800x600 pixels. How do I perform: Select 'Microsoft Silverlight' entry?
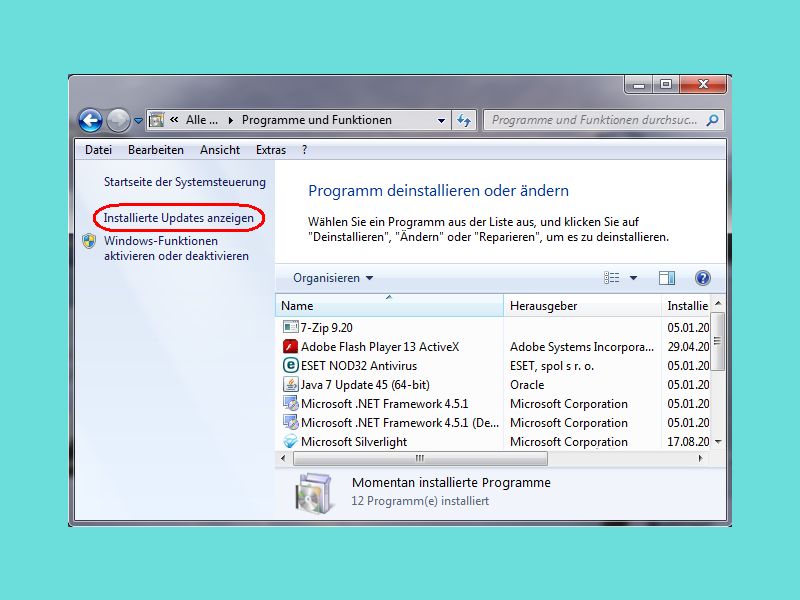(x=354, y=442)
